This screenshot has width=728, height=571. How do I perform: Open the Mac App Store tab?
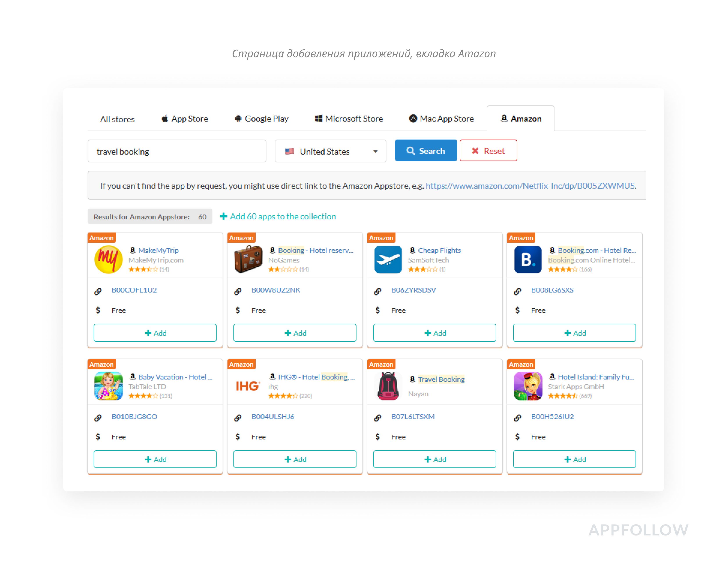click(x=441, y=119)
